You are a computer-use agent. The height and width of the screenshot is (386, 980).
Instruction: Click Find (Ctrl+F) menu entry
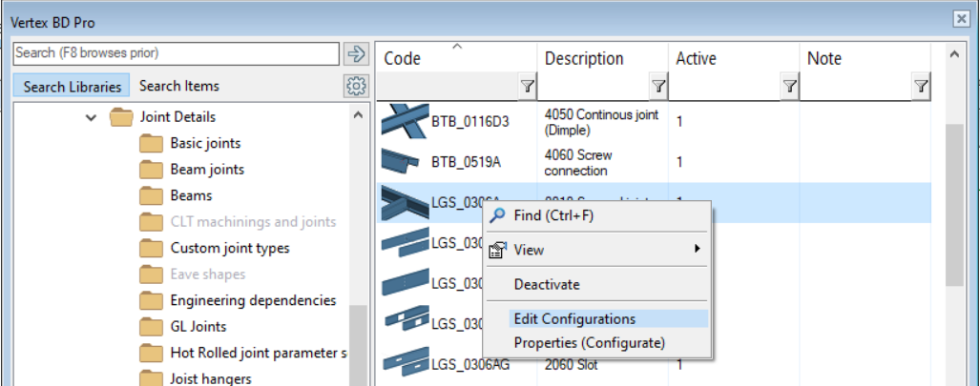553,215
